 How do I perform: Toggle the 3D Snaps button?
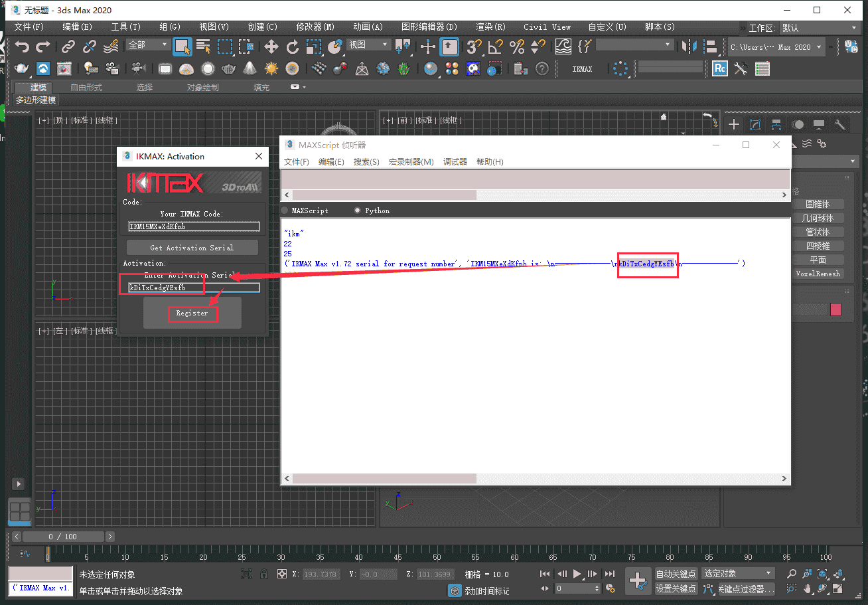point(474,46)
